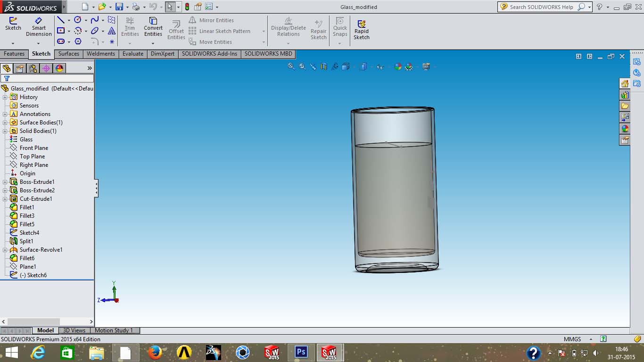This screenshot has height=362, width=644.
Task: Select Split1 in the feature tree
Action: point(26,241)
